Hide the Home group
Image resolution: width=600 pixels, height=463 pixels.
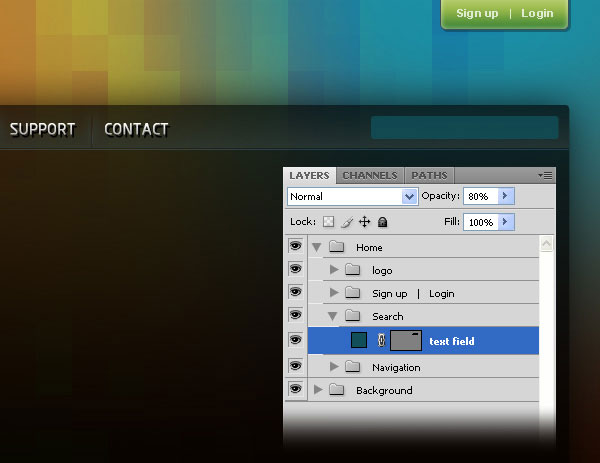[x=295, y=246]
